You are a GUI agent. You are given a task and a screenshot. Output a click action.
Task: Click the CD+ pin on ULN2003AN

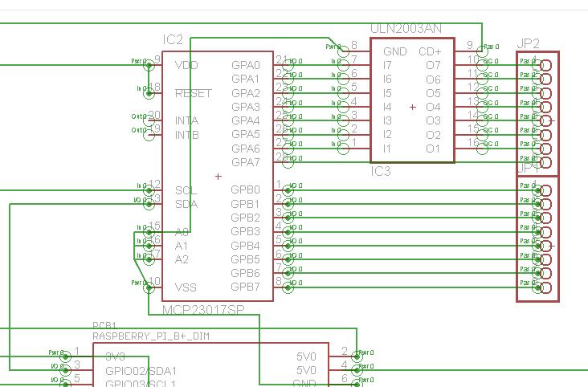(x=431, y=51)
